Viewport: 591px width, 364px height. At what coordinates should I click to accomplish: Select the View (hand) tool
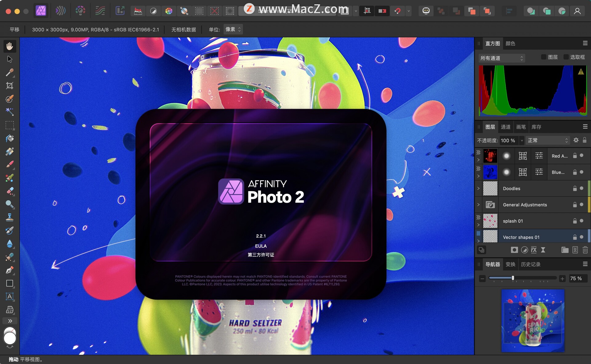(10, 46)
